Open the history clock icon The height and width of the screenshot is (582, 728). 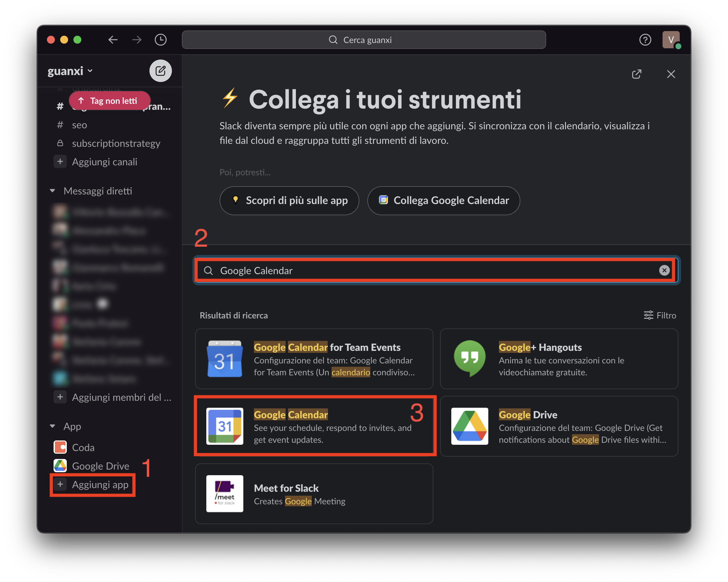pyautogui.click(x=160, y=40)
